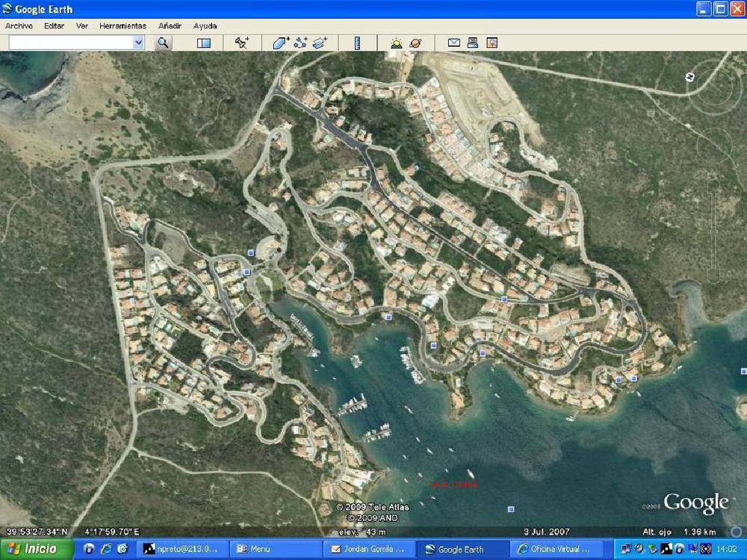Open the Herramientas menu
747x560 pixels.
(123, 25)
